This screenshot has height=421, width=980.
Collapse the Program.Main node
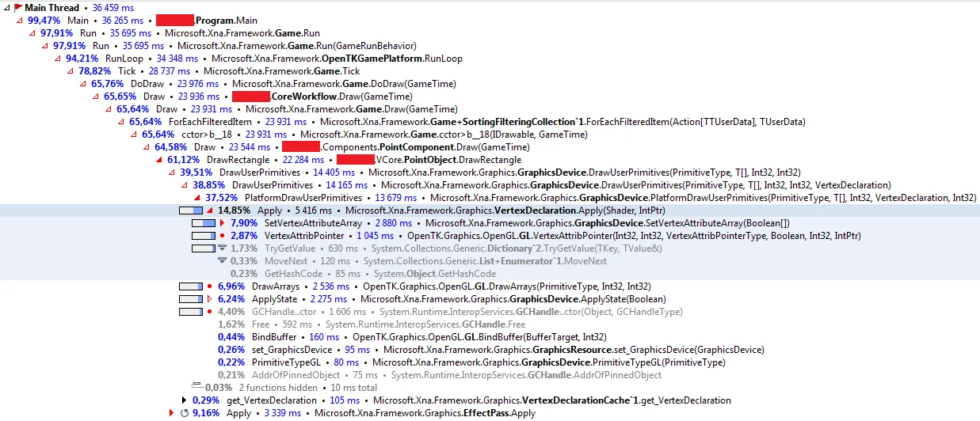20,21
